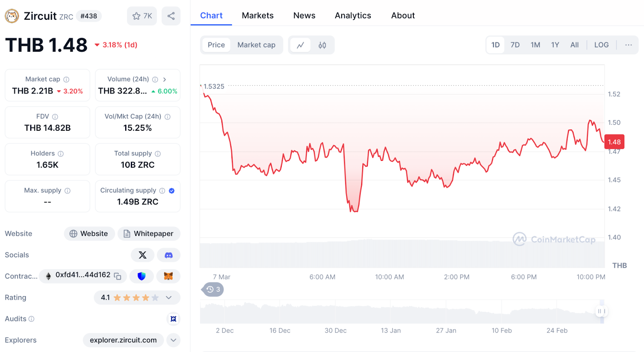Open Market cap info tooltip icon
The width and height of the screenshot is (644, 352).
(x=66, y=79)
